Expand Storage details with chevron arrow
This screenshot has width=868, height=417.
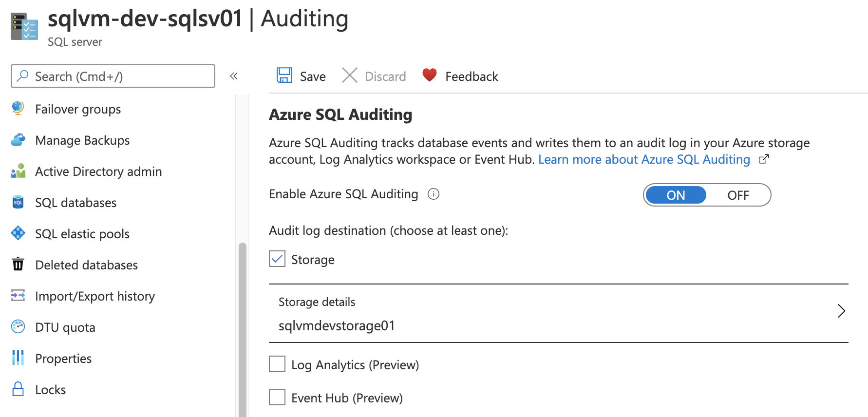click(x=841, y=311)
